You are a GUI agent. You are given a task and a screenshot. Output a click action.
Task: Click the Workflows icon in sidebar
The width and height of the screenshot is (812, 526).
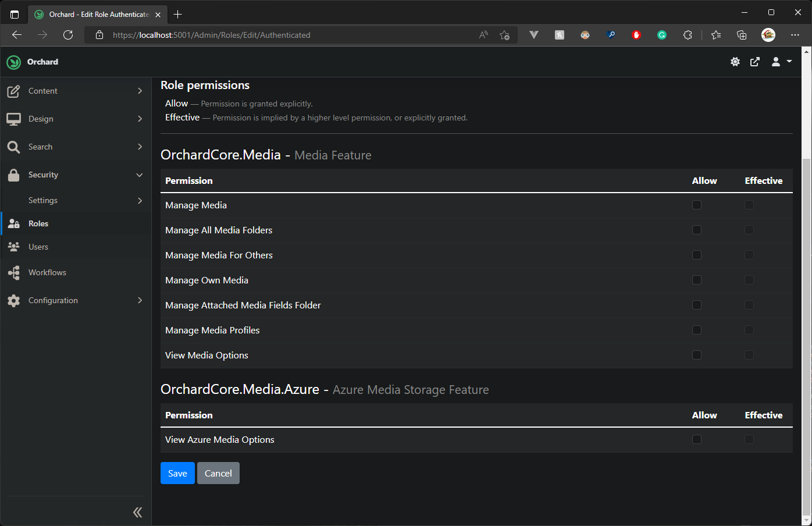pos(13,272)
